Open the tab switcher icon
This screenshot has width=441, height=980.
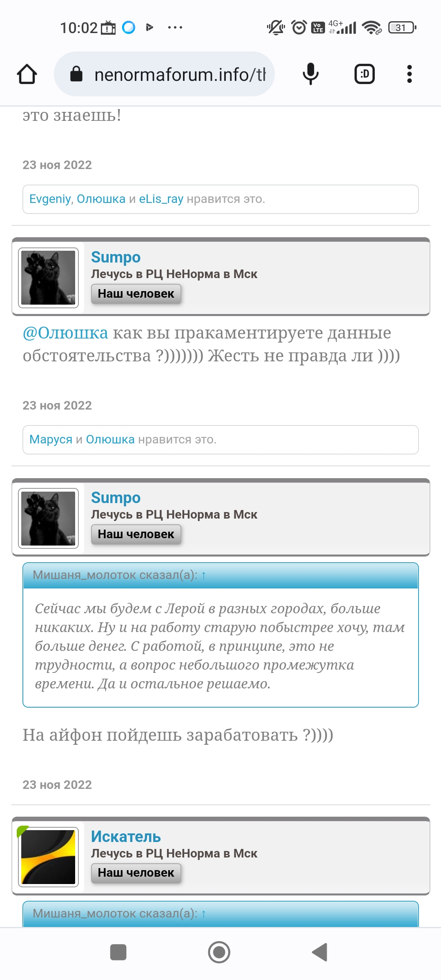tap(364, 74)
